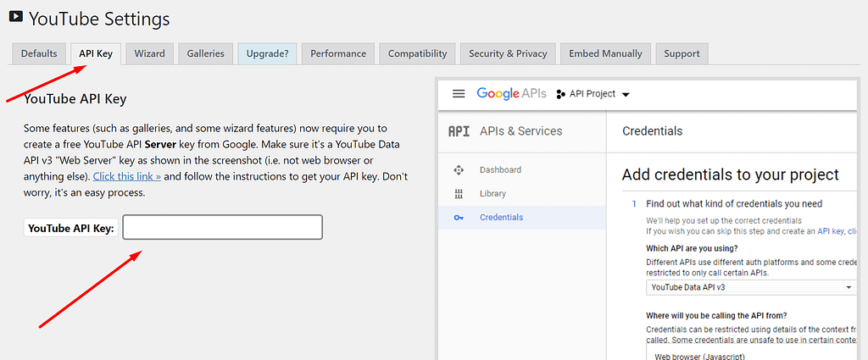868x360 pixels.
Task: Select the Credentials key icon in the sidebar
Action: point(459,218)
